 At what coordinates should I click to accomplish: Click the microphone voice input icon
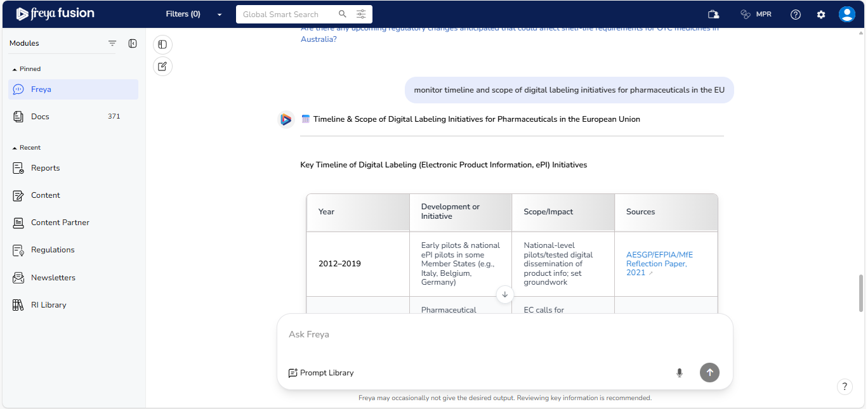(x=680, y=373)
